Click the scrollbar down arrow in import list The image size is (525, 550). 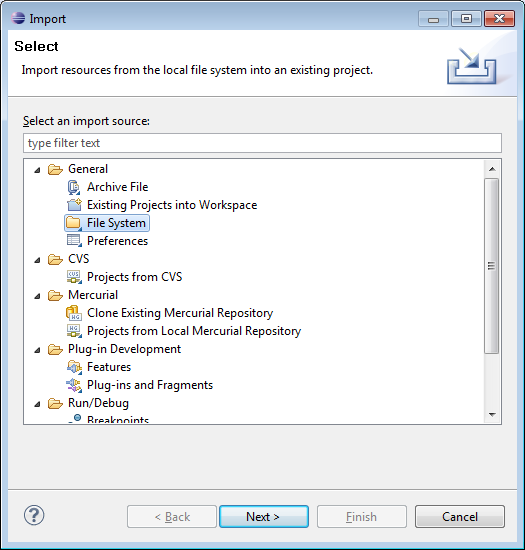(492, 415)
